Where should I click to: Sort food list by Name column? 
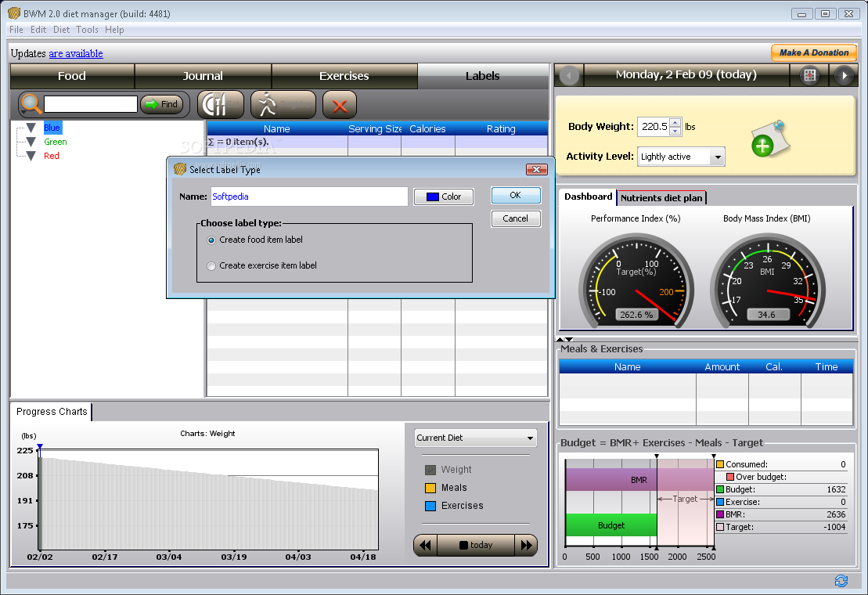pyautogui.click(x=277, y=129)
